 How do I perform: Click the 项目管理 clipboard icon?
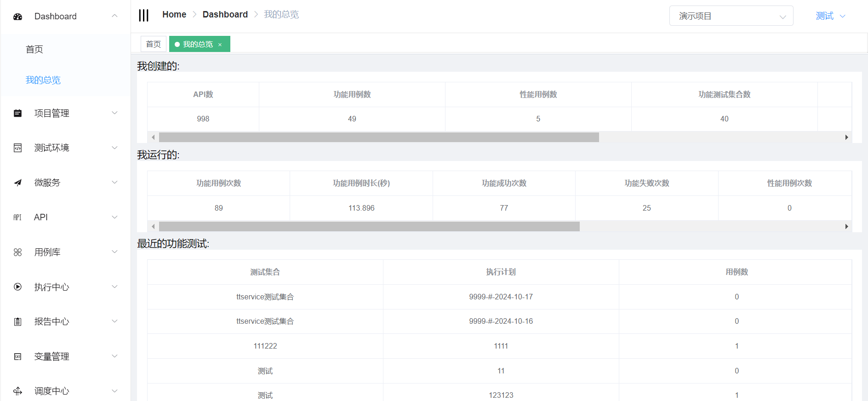(x=18, y=113)
